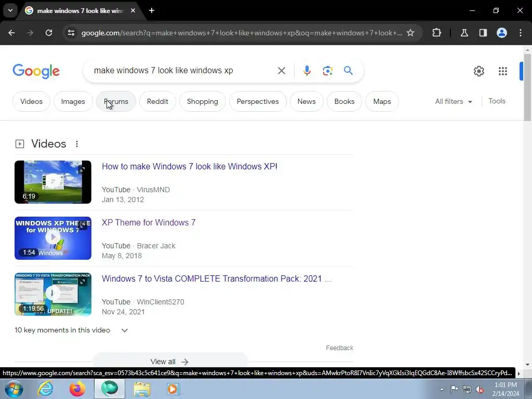
Task: Submit search with magnifier icon
Action: pyautogui.click(x=348, y=70)
